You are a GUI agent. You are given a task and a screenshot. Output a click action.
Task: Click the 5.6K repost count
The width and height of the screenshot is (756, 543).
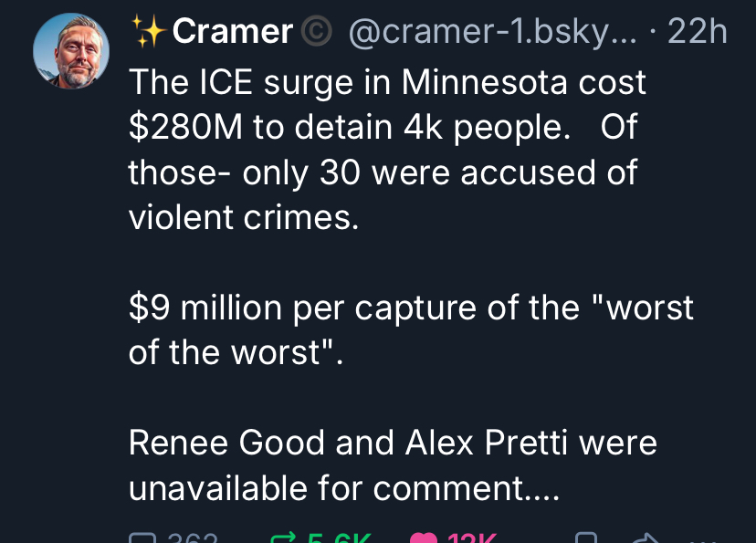point(340,538)
